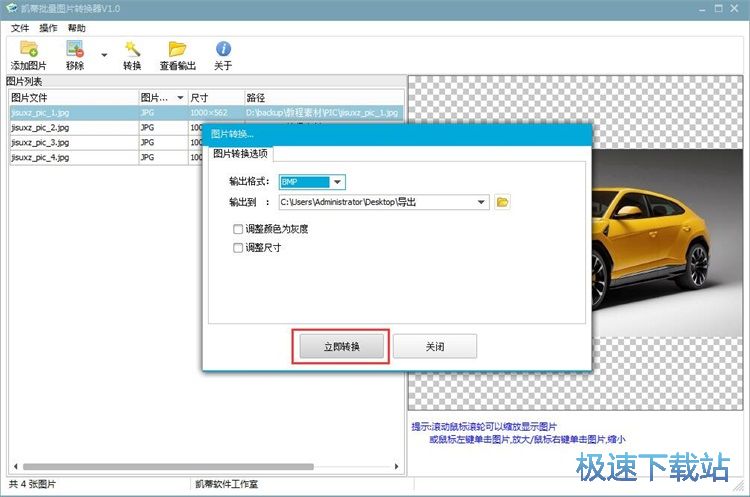Click the 关闭 button in dialog
Image resolution: width=750 pixels, height=497 pixels.
coord(435,346)
